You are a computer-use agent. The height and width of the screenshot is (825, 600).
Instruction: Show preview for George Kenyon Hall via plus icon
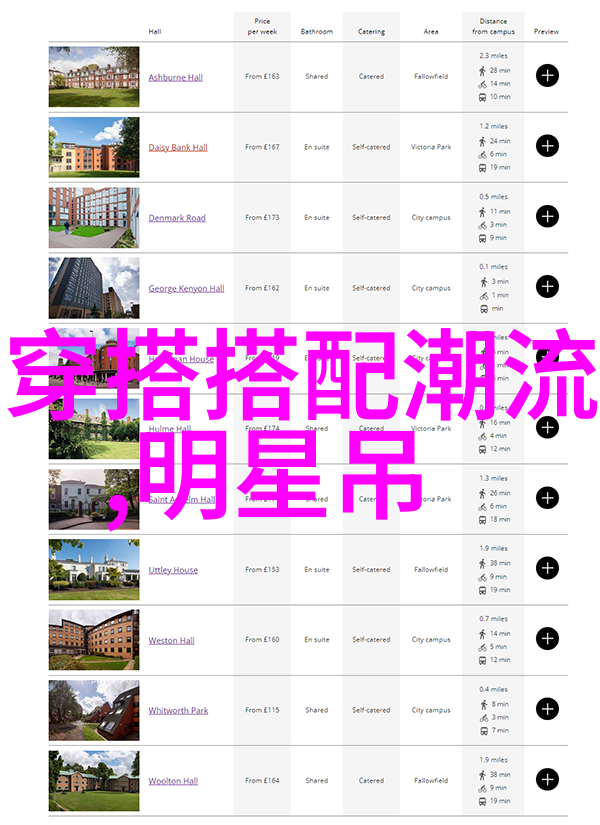(547, 287)
